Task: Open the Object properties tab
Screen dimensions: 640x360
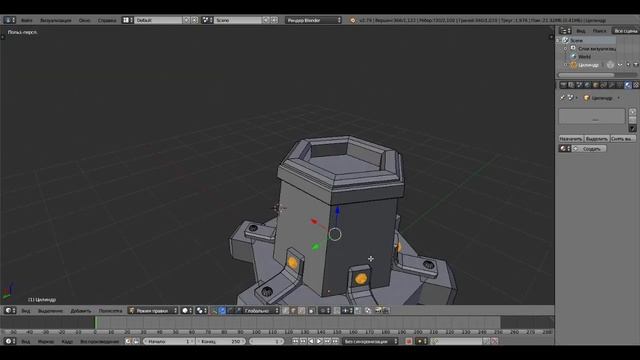Action: [x=596, y=85]
